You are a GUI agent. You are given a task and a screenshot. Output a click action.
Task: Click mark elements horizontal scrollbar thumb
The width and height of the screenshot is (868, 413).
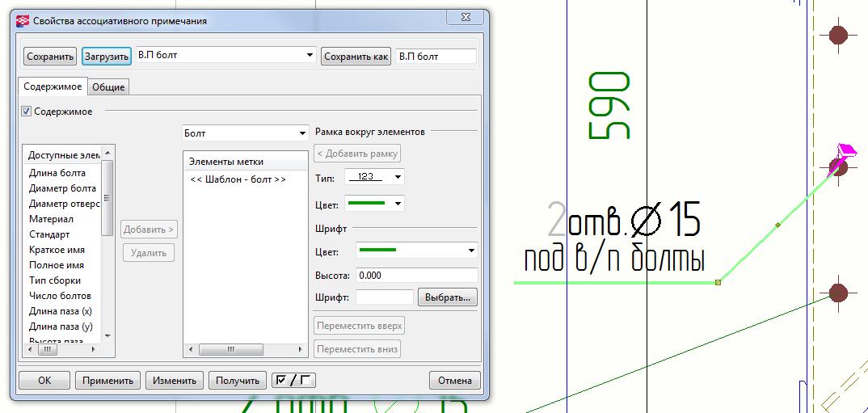(x=231, y=350)
